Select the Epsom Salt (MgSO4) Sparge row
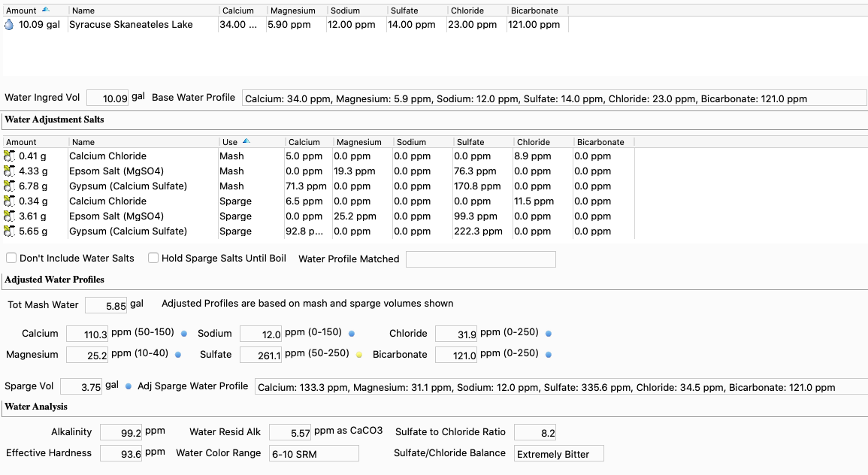This screenshot has width=868, height=475. click(319, 216)
